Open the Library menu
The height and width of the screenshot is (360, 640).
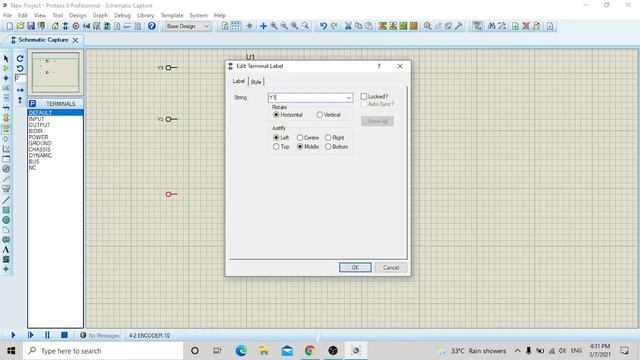point(145,15)
